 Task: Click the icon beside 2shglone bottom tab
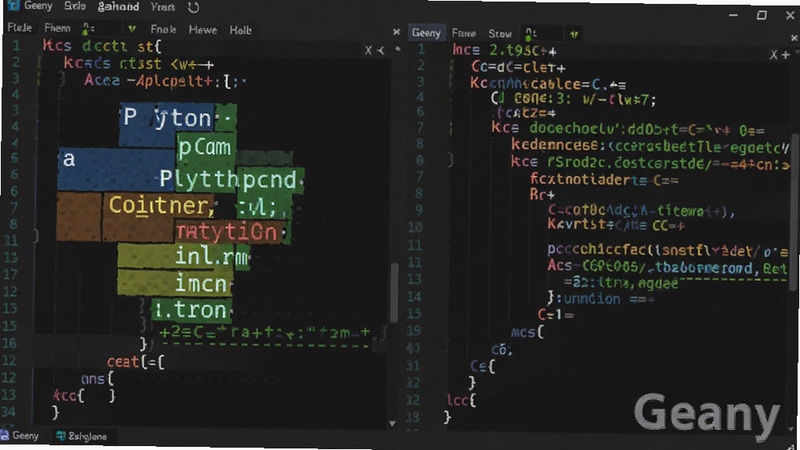[x=61, y=436]
